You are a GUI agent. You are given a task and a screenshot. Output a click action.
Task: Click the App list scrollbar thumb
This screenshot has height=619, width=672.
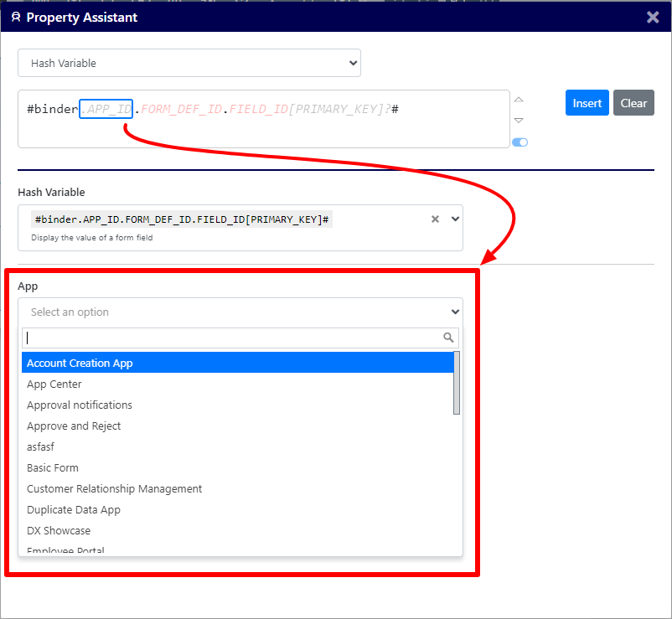[457, 383]
